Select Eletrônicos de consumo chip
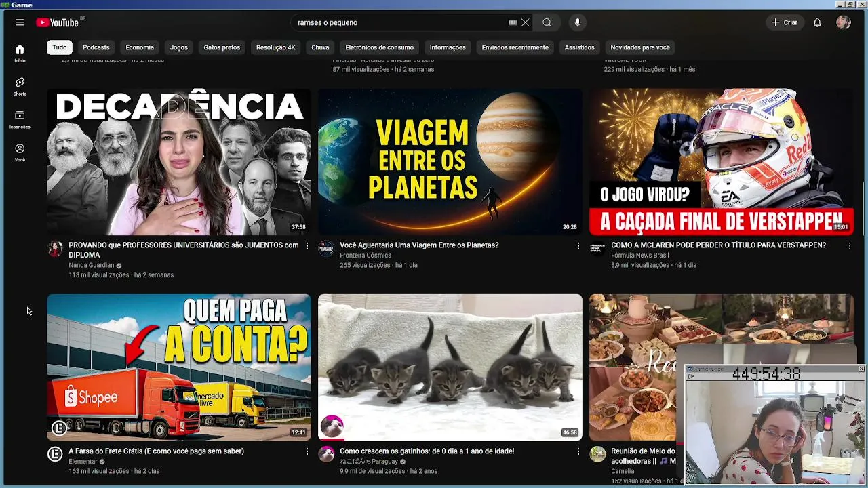868x488 pixels. coord(379,47)
